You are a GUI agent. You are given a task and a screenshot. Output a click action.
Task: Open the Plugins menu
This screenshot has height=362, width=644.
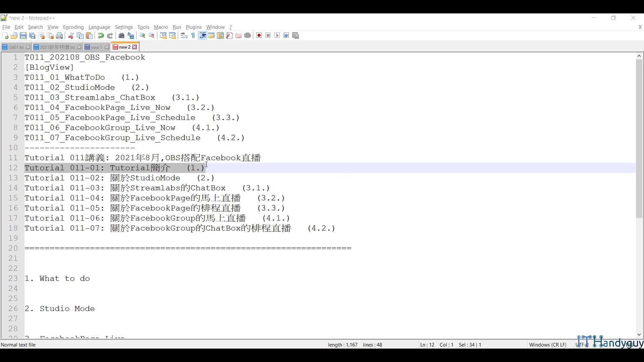[x=194, y=27]
